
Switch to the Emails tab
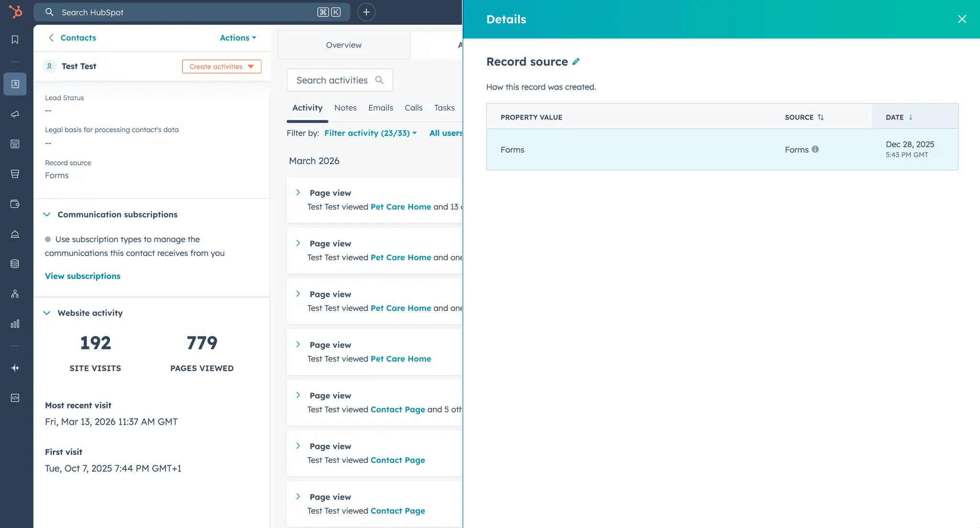(x=381, y=108)
